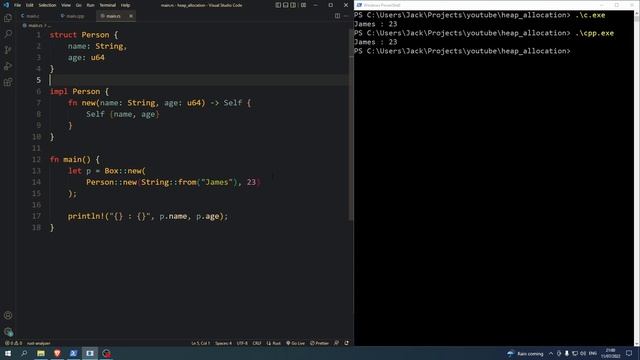Open the Edit menu

(30, 5)
